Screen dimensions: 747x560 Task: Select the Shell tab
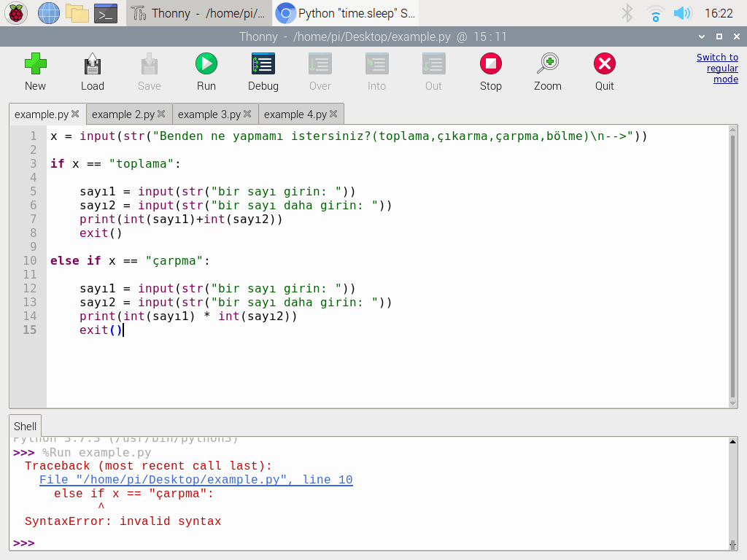[x=26, y=426]
